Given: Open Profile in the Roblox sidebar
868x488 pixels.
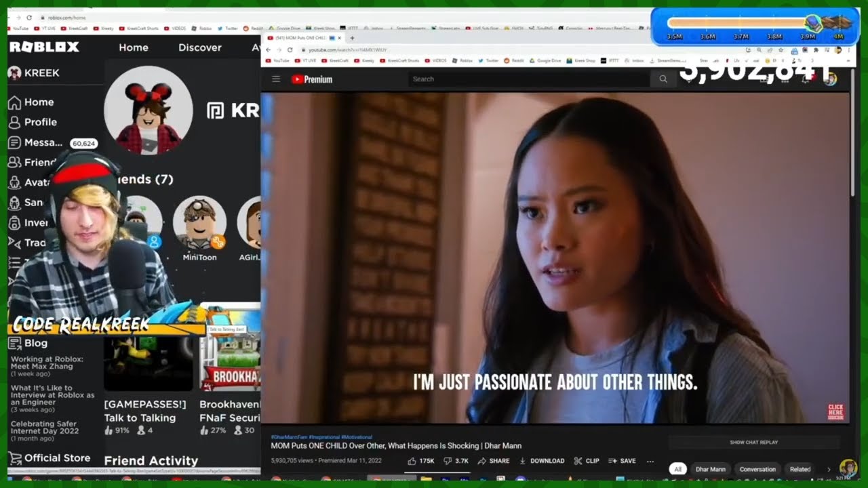Looking at the screenshot, I should click(x=33, y=122).
